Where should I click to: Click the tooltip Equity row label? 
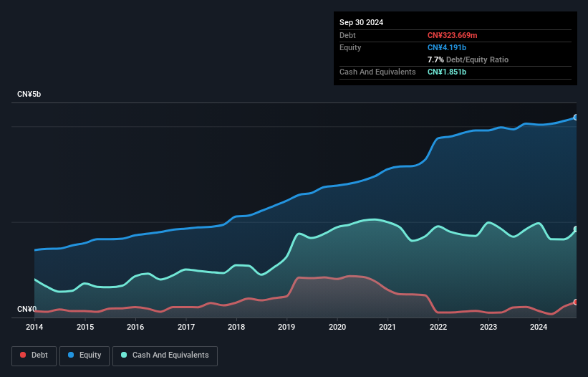pyautogui.click(x=350, y=47)
